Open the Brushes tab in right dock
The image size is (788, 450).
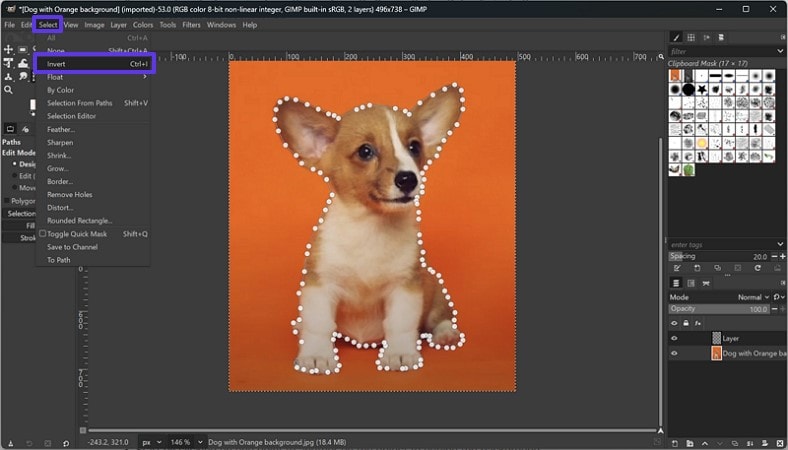coord(676,37)
